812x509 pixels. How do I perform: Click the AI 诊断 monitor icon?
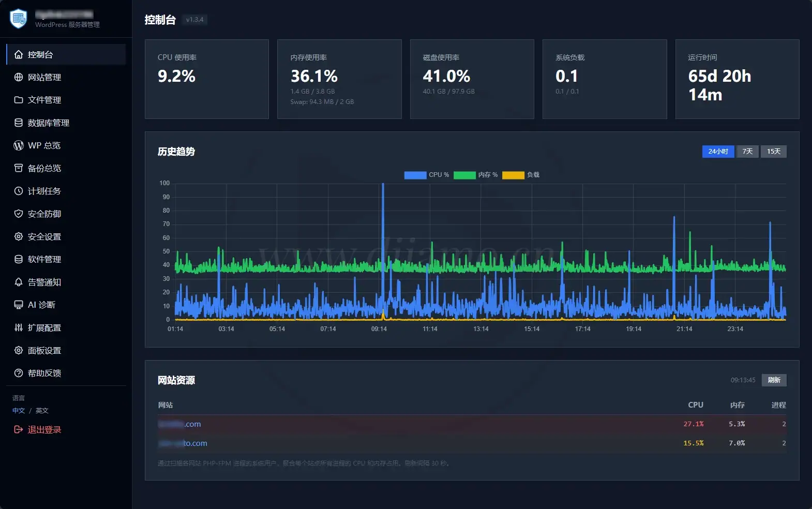[19, 305]
